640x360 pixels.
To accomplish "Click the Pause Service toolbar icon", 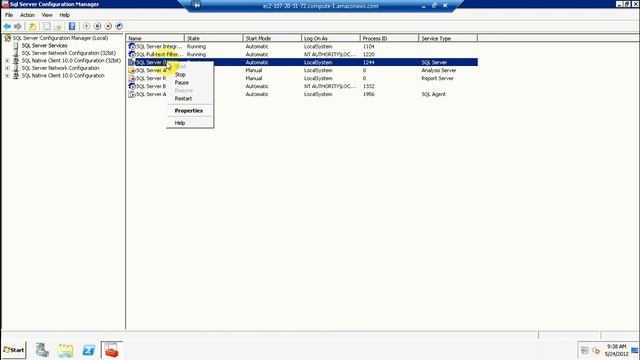I will coord(97,26).
